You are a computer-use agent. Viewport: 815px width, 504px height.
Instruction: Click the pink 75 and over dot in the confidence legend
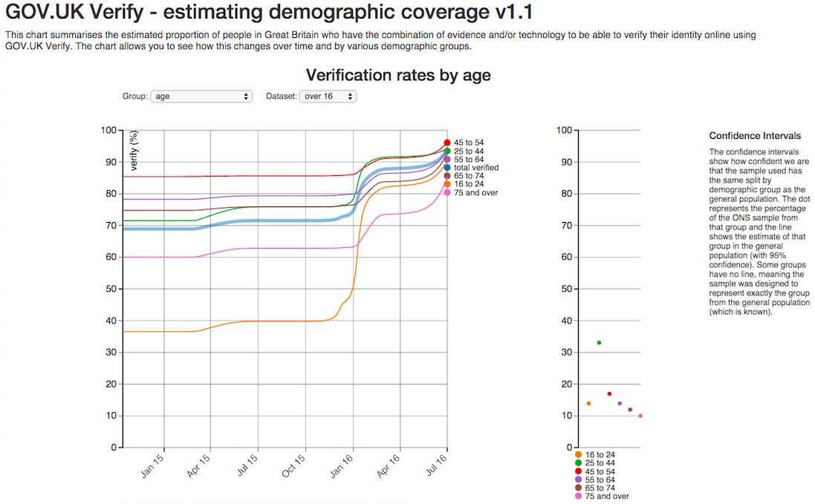[579, 497]
